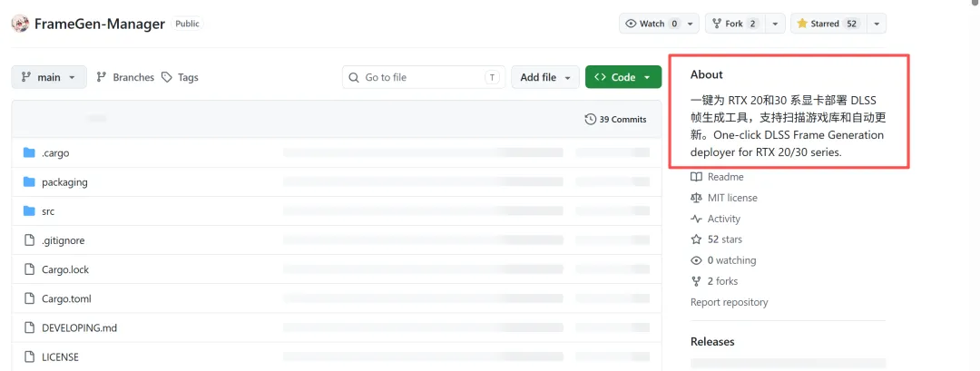The image size is (980, 371).
Task: Click the Fork count badge 2
Action: tap(752, 24)
